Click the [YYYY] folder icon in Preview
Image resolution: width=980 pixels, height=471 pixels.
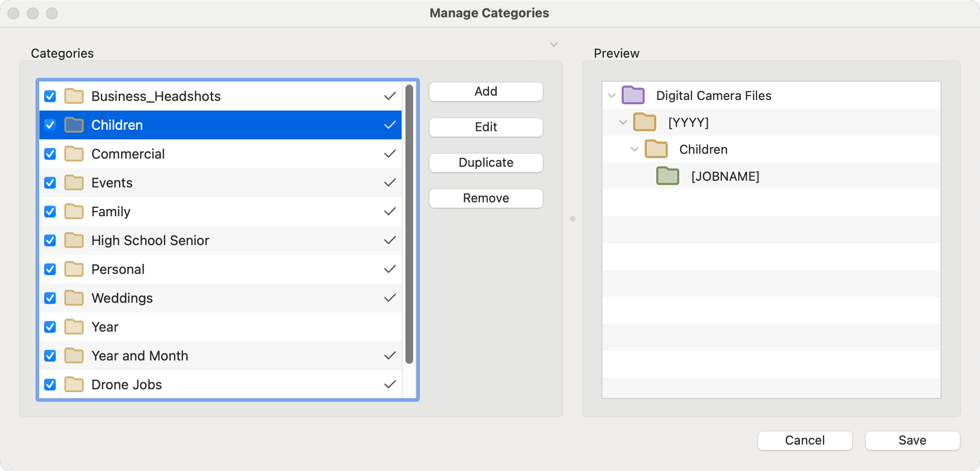[x=644, y=122]
